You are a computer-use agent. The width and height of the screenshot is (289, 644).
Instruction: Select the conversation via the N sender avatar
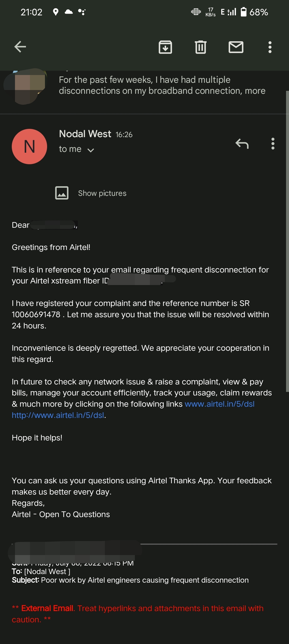tap(29, 146)
